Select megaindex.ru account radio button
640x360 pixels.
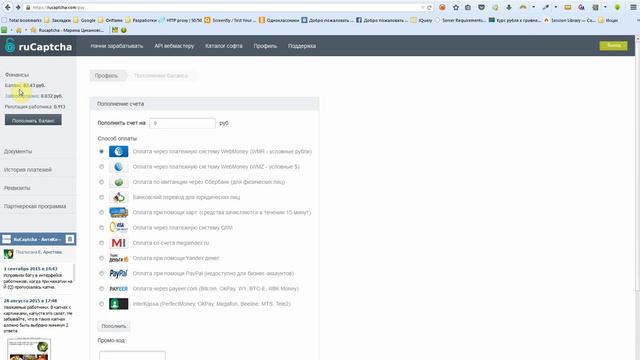[x=102, y=243]
